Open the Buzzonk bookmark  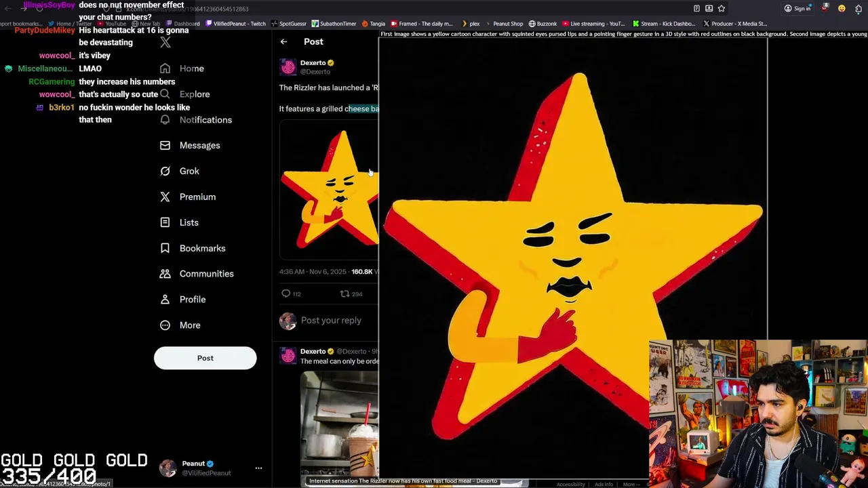pos(542,24)
